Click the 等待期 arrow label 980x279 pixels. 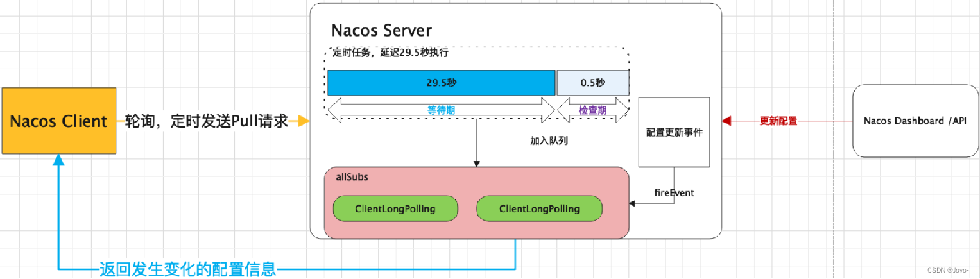click(442, 110)
